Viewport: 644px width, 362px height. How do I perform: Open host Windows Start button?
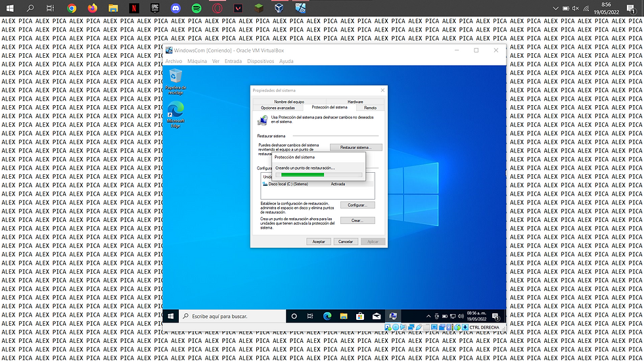pyautogui.click(x=10, y=8)
